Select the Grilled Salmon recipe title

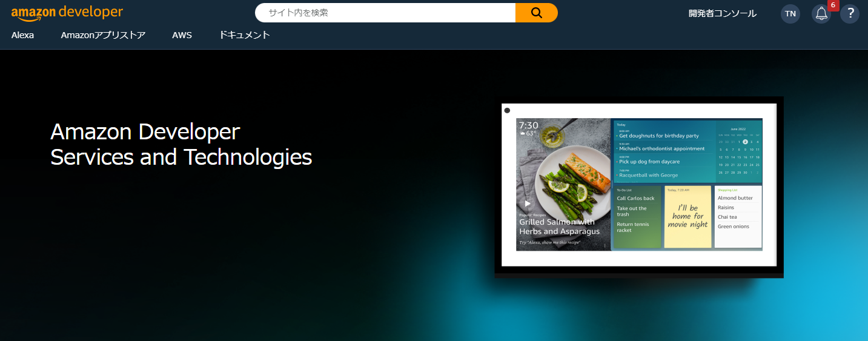(x=559, y=227)
